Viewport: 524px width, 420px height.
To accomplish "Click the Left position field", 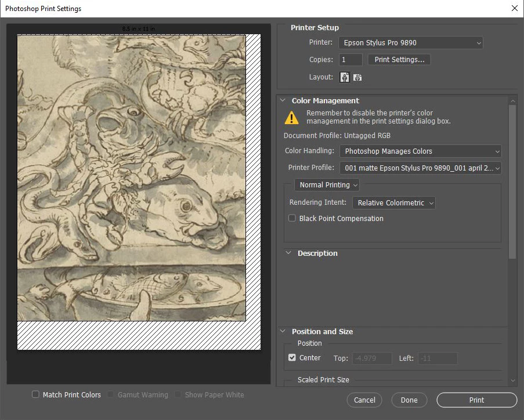I will pyautogui.click(x=438, y=358).
